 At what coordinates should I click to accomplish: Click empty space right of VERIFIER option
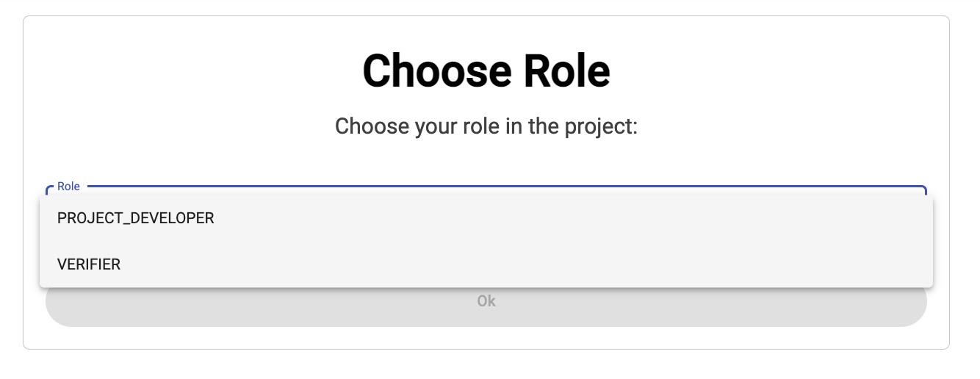coord(514,264)
